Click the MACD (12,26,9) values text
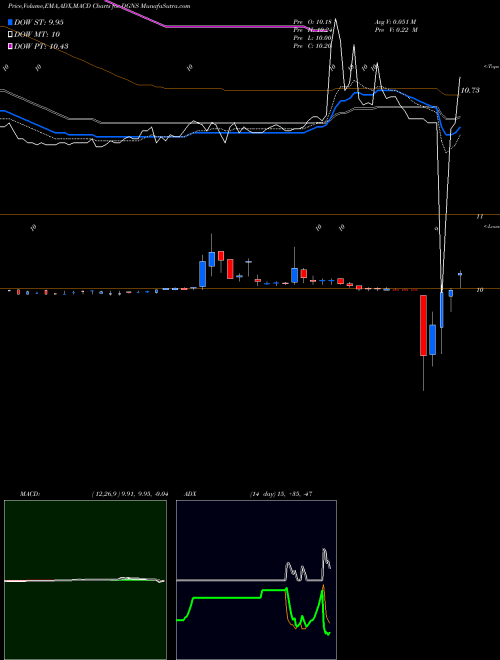 tap(129, 494)
